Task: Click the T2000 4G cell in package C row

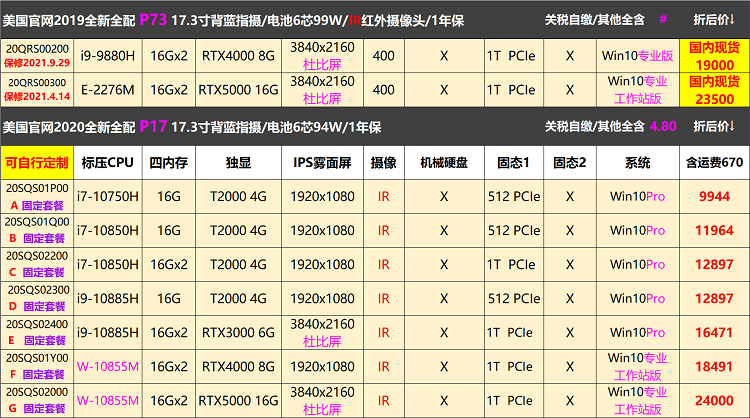Action: pos(238,264)
